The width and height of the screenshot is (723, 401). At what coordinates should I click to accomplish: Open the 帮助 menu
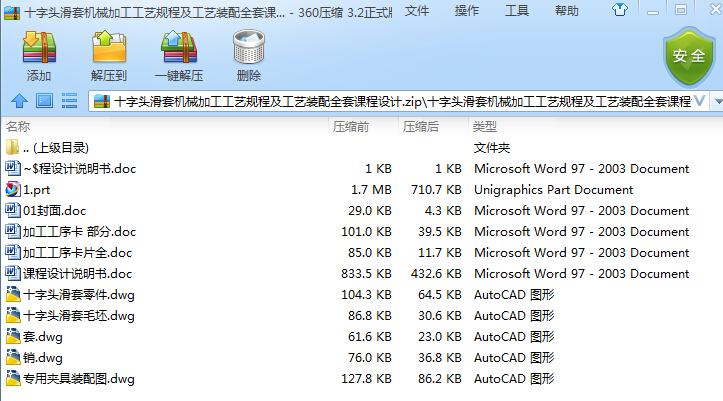tap(567, 11)
